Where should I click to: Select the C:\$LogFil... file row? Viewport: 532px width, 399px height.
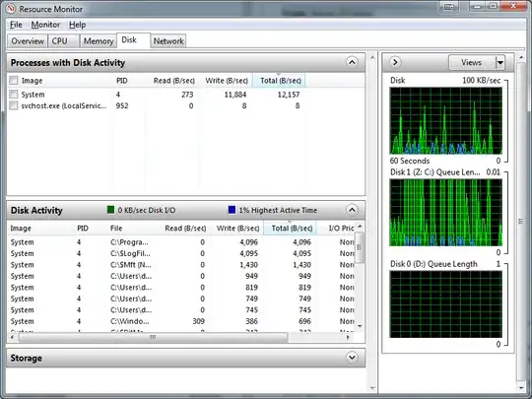click(x=181, y=253)
